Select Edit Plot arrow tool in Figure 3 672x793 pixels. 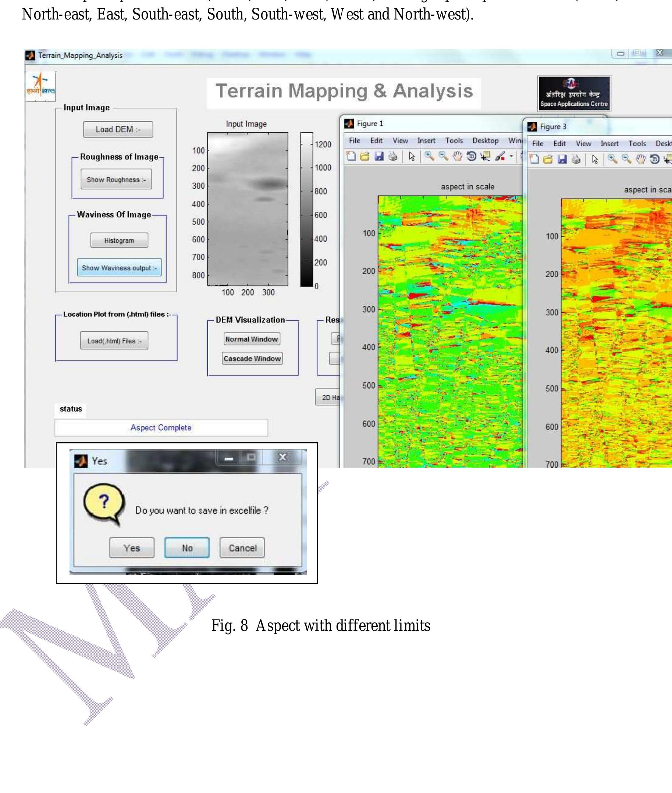[595, 159]
